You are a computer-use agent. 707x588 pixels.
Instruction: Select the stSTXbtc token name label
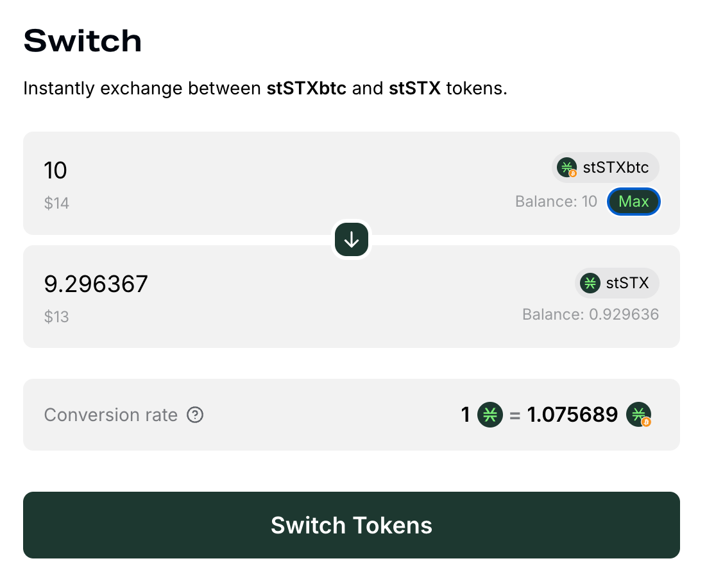(616, 168)
